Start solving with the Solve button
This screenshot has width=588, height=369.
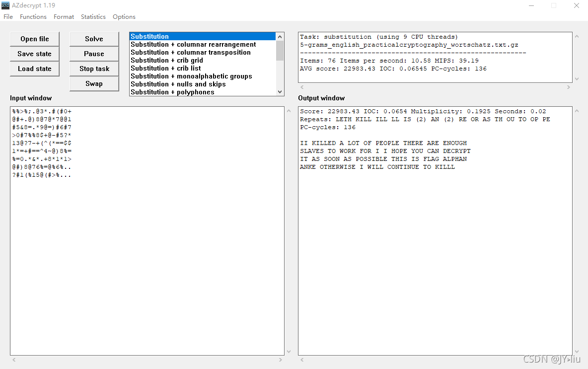pos(94,39)
